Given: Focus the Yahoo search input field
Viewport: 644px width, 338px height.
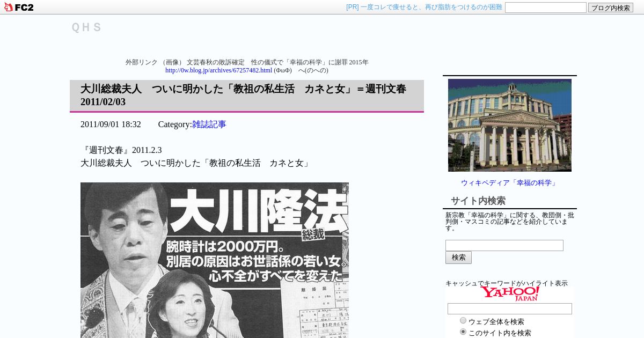Looking at the screenshot, I should click(x=510, y=309).
